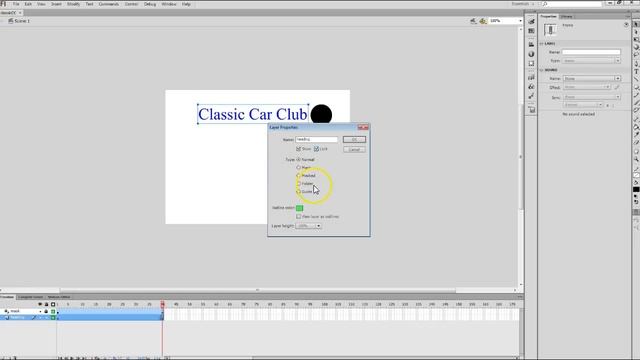Image resolution: width=640 pixels, height=360 pixels.
Task: Open the Sound Name dropdown
Action: 591,78
